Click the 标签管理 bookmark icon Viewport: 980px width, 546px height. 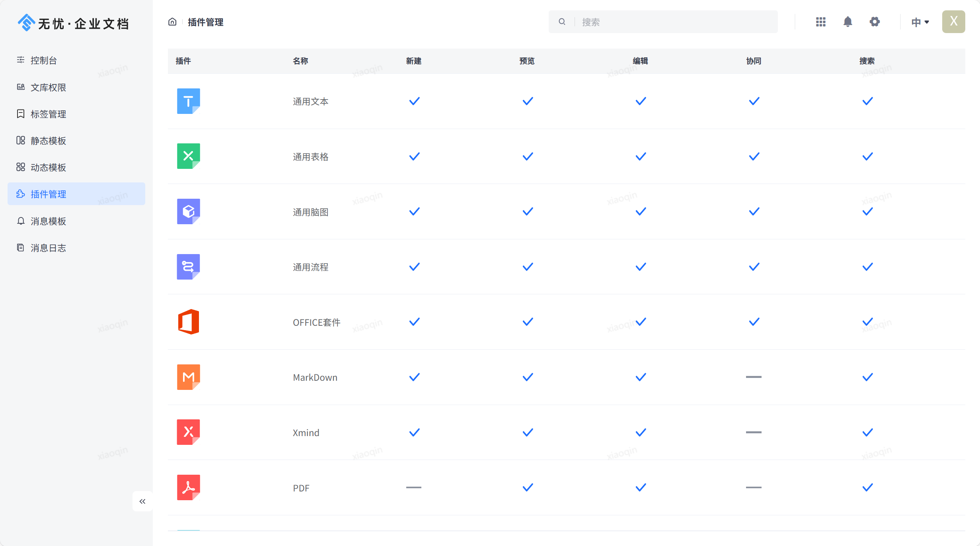[x=21, y=114]
